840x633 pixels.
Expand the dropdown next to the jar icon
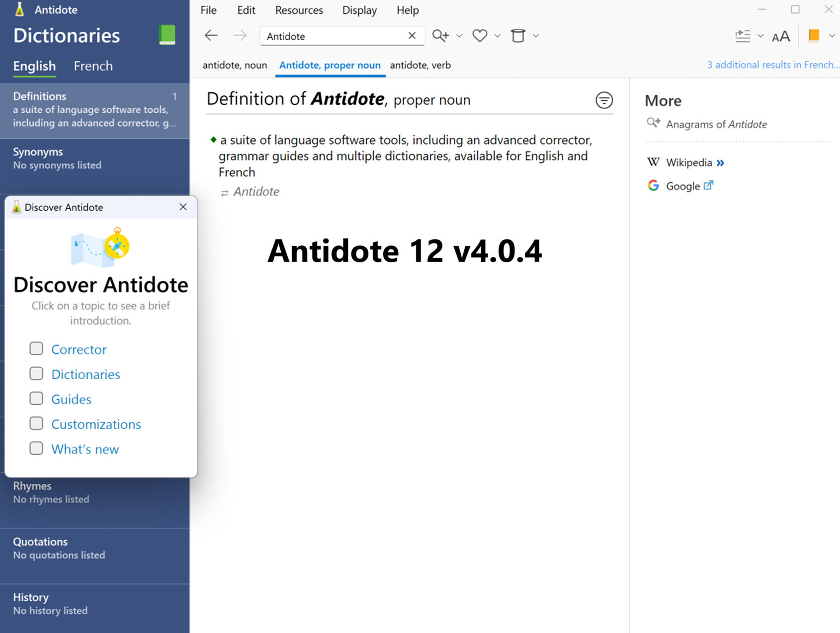coord(536,36)
